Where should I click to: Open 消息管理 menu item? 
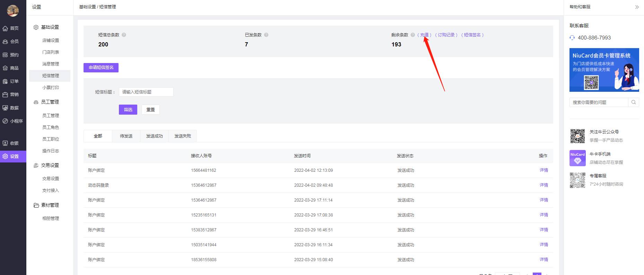pyautogui.click(x=51, y=64)
